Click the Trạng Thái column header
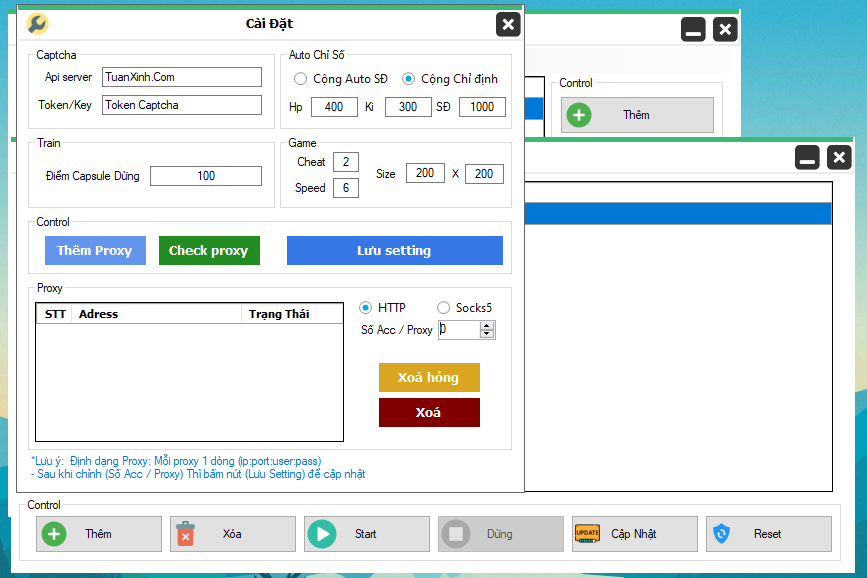Image resolution: width=867 pixels, height=578 pixels. [280, 314]
